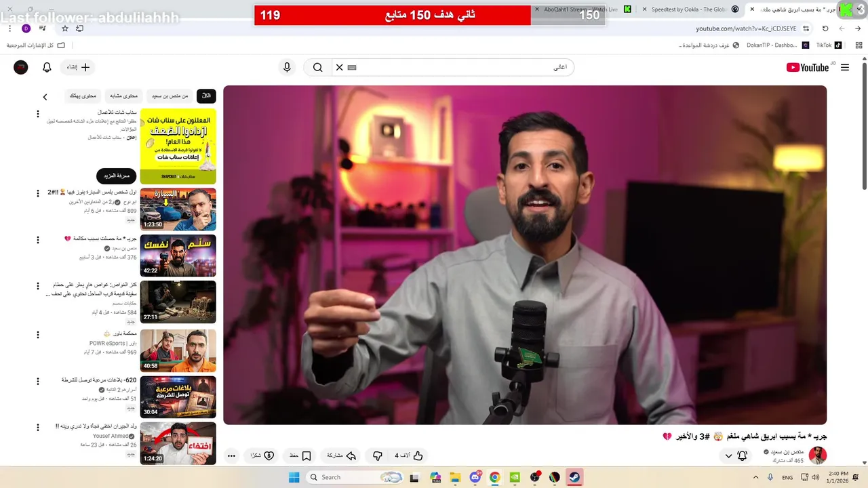
Task: Open the virtual keyboard icon in search
Action: click(352, 68)
